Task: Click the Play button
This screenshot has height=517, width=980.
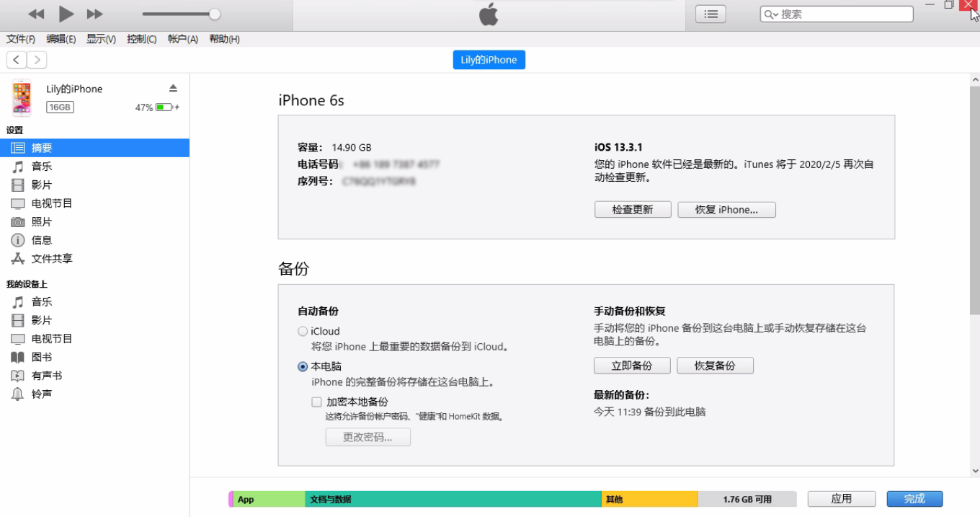Action: (x=66, y=14)
